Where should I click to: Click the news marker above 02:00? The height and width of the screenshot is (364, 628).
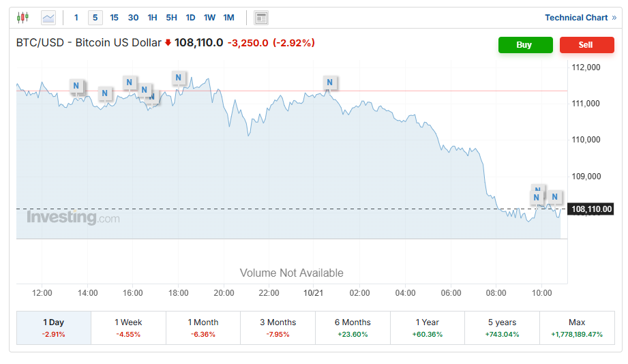point(330,83)
